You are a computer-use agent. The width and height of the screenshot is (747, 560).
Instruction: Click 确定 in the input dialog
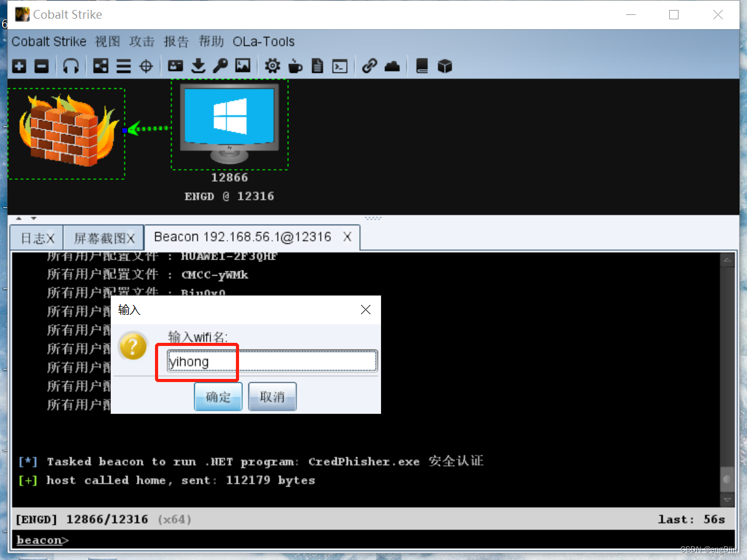point(218,397)
